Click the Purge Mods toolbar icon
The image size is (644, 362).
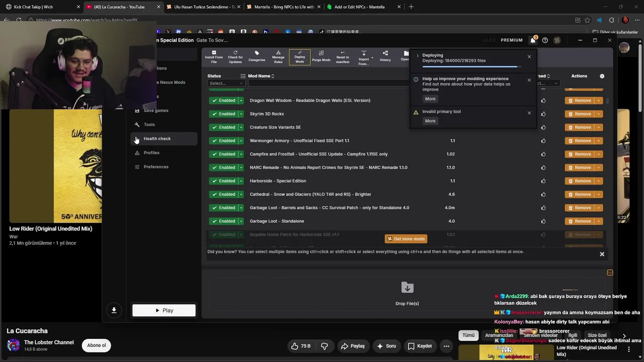pos(321,57)
